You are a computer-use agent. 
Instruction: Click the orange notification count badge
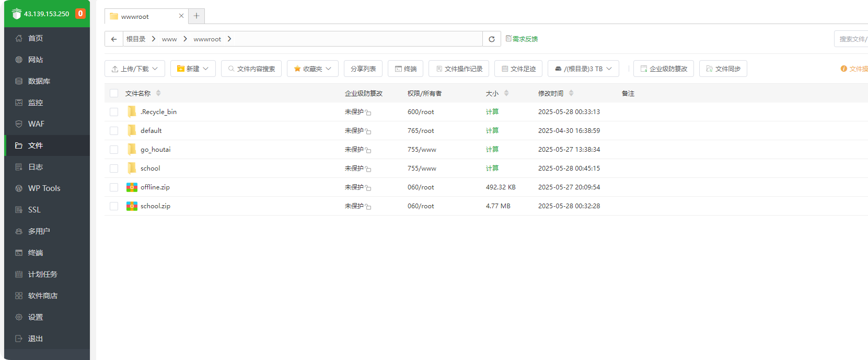coord(80,14)
